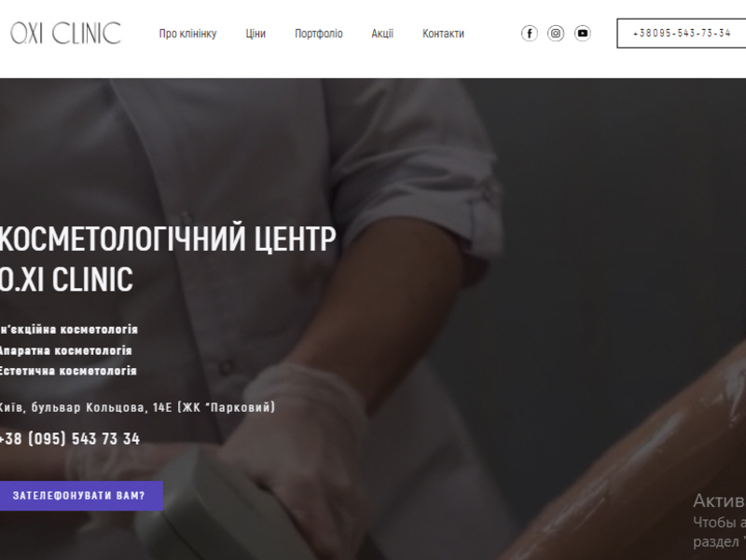This screenshot has width=746, height=560.
Task: Click the Windows activation watermark text
Action: (x=719, y=521)
